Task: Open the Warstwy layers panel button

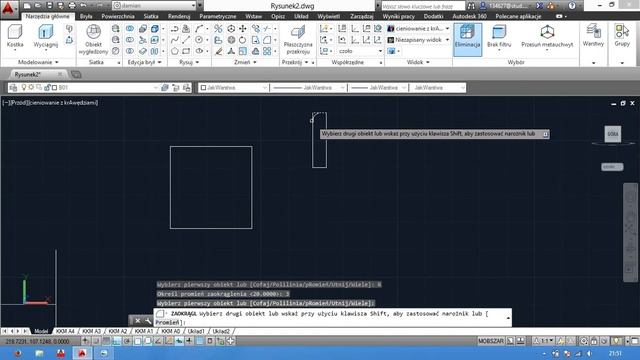Action: tap(593, 36)
